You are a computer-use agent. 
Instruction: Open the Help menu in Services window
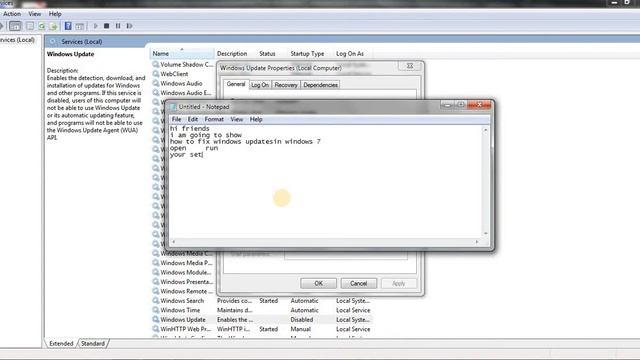coord(55,14)
